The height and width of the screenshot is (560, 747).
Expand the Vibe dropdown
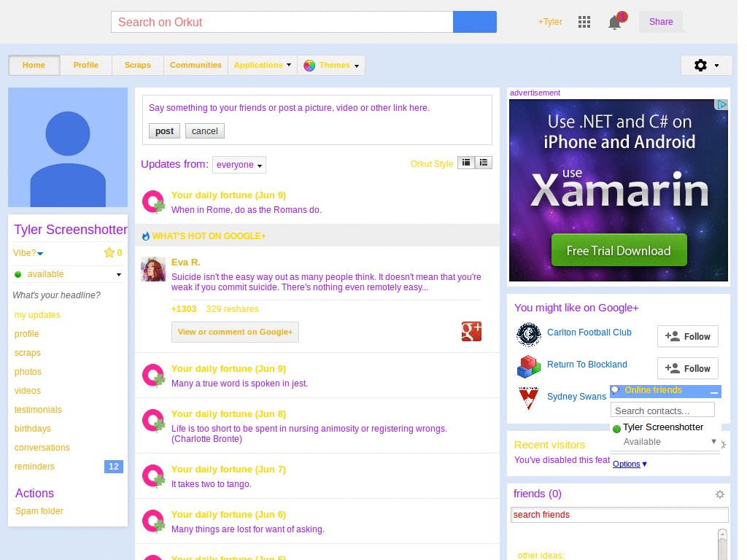(x=40, y=253)
